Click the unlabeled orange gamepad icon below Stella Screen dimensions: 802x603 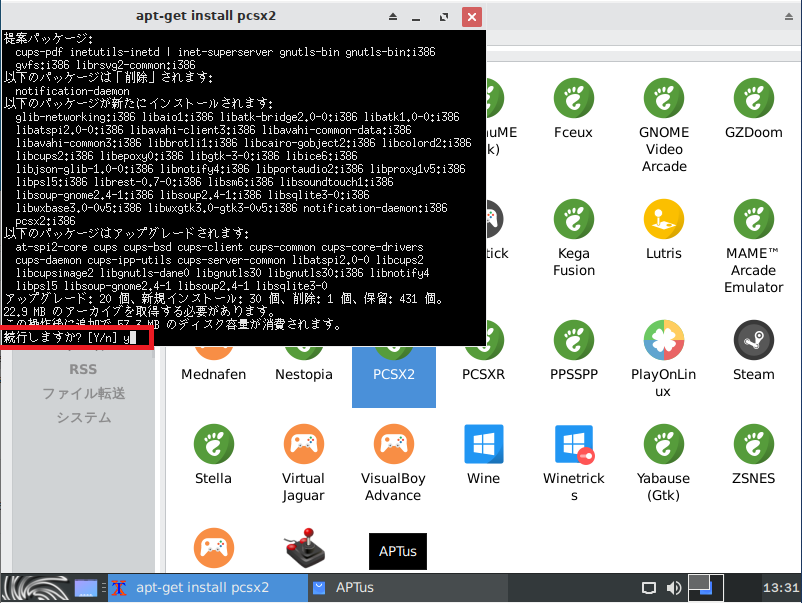[x=213, y=548]
